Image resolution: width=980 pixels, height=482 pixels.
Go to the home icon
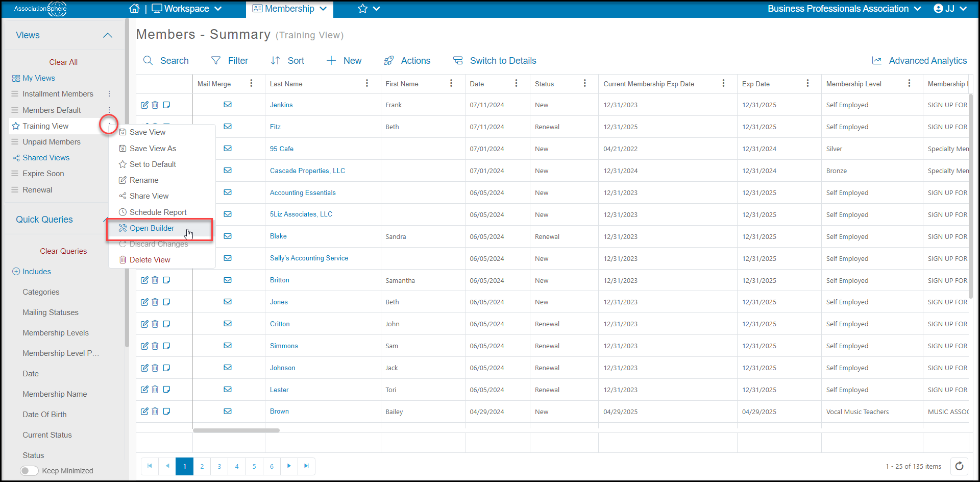pyautogui.click(x=134, y=9)
